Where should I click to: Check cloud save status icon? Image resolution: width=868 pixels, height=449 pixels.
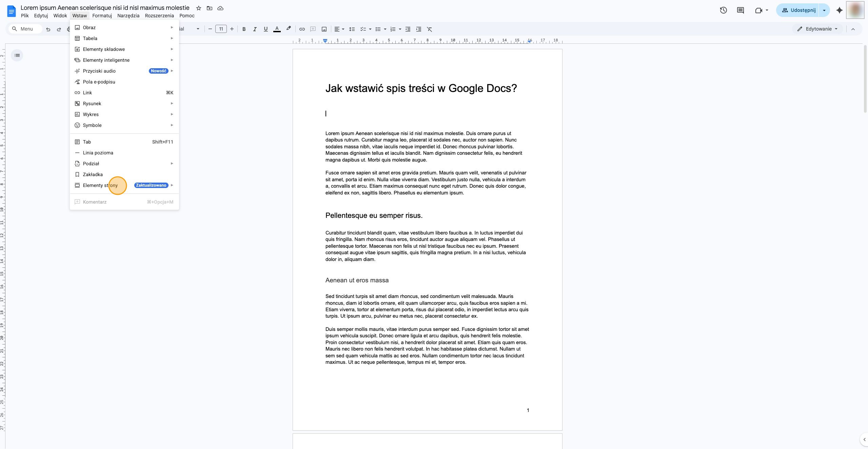click(x=220, y=8)
